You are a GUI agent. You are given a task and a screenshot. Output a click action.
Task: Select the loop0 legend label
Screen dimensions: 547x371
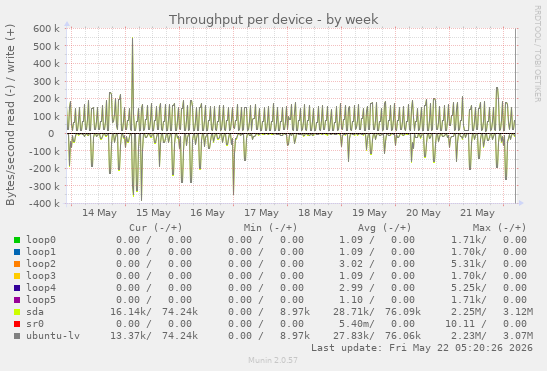41,240
